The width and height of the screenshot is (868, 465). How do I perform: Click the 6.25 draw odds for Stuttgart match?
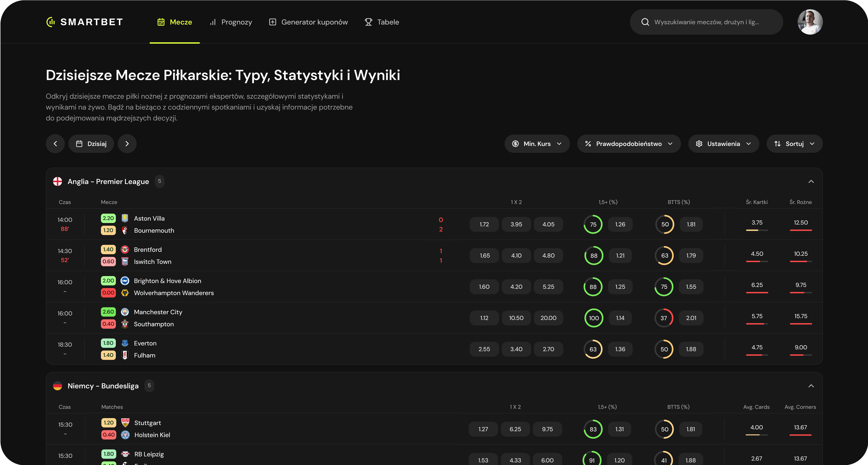click(515, 429)
